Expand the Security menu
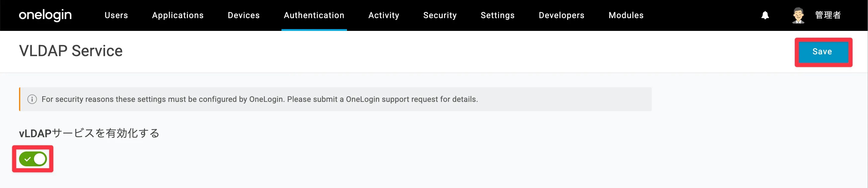Screen dimensions: 868x188 440,15
